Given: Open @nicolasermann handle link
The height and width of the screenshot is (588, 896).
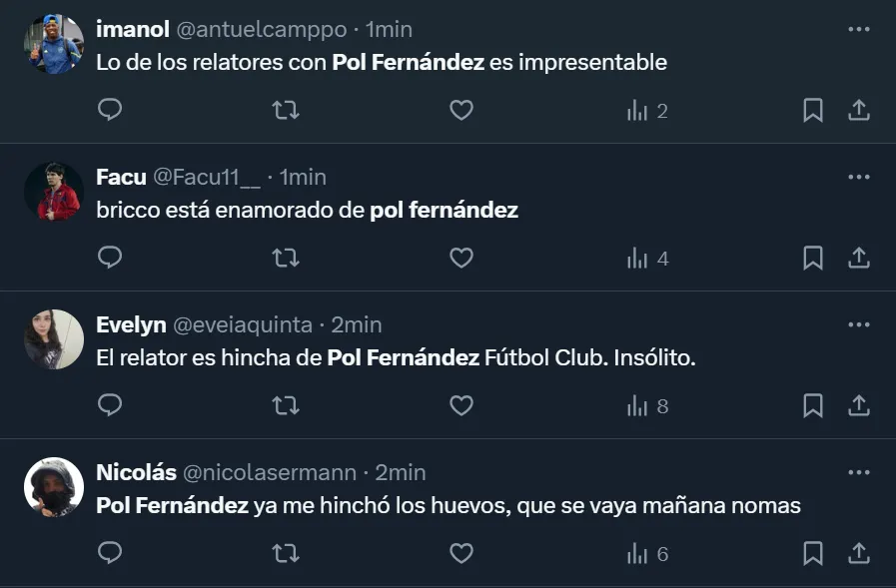Looking at the screenshot, I should coord(269,472).
